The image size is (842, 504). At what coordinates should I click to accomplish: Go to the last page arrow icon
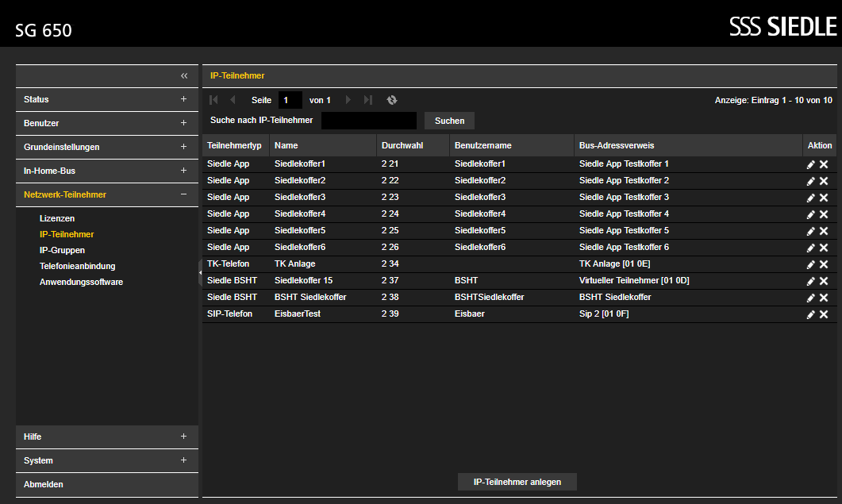368,100
